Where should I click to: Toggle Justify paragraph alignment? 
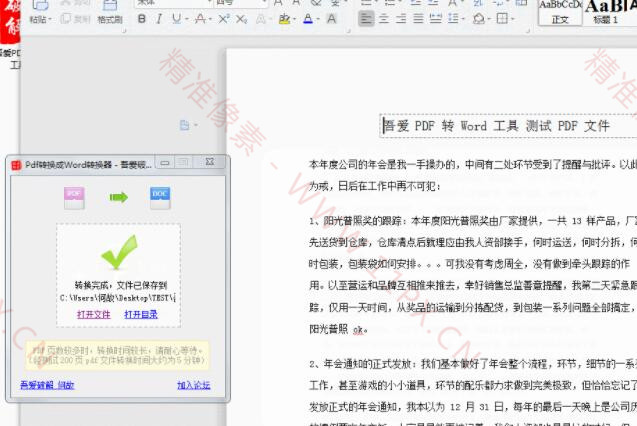coord(418,19)
